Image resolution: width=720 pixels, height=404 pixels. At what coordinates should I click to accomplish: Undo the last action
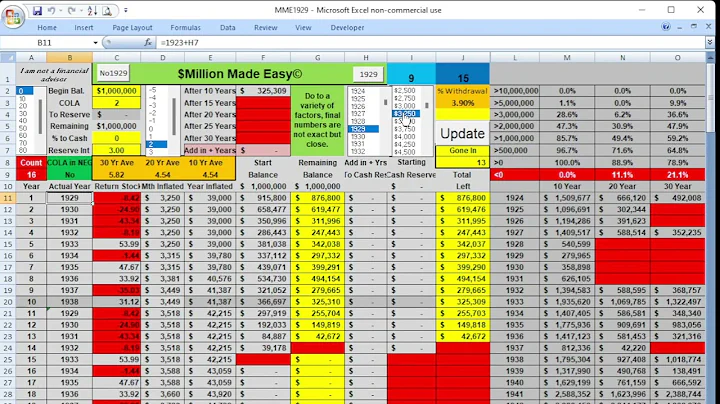pyautogui.click(x=51, y=11)
